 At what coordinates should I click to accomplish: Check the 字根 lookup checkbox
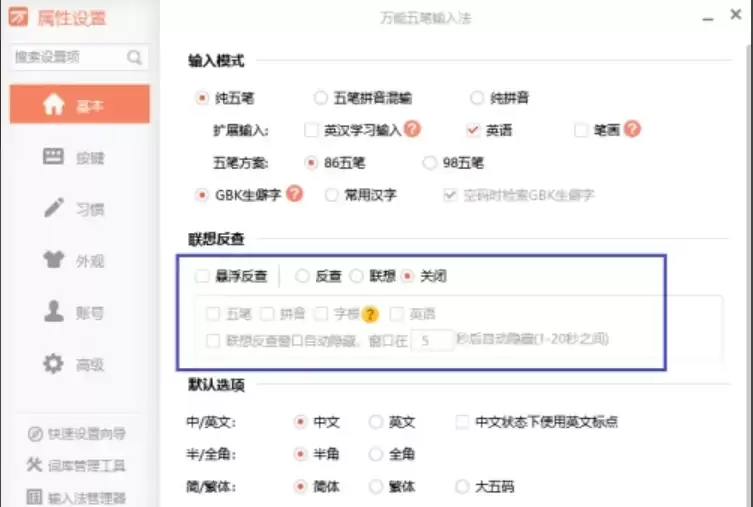point(320,314)
